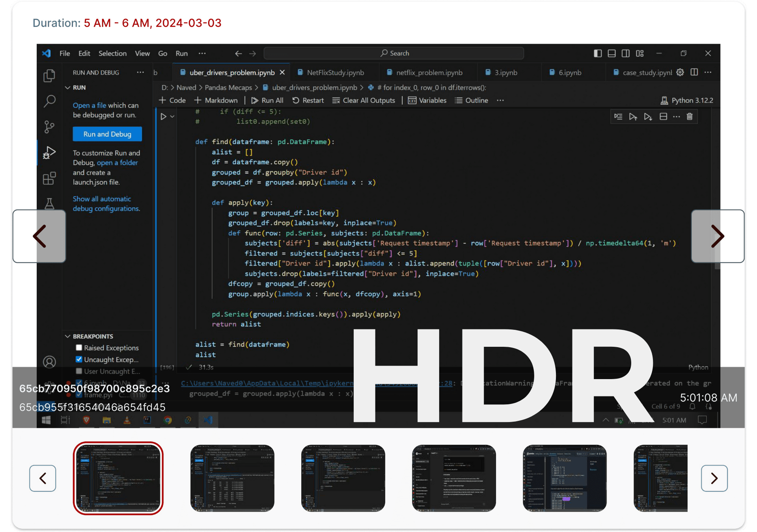Open the Go menu
Viewport: 757px width, 532px height.
coord(162,53)
